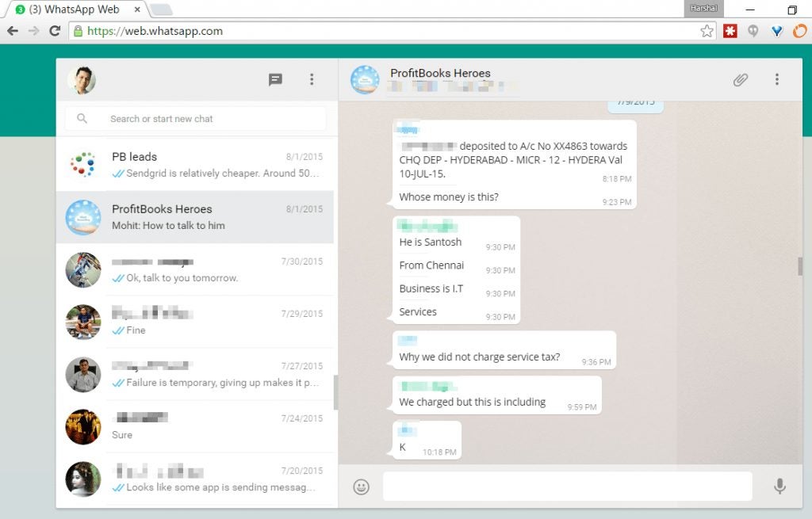The image size is (812, 519).
Task: Start a new chat with the speech bubble icon
Action: (x=275, y=80)
